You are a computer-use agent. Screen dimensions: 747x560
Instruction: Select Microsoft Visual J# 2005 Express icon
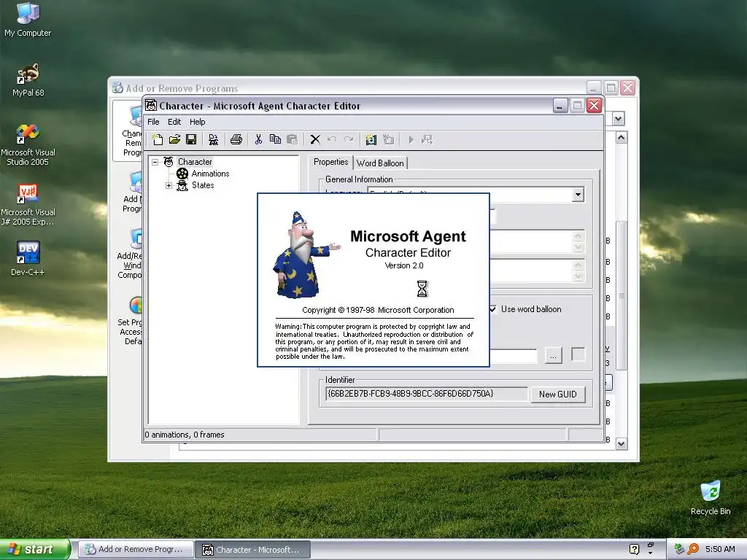(x=28, y=205)
